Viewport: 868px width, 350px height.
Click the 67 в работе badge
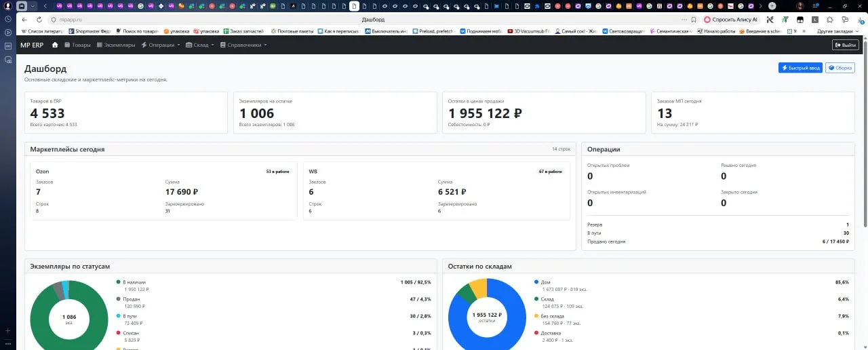tap(551, 172)
